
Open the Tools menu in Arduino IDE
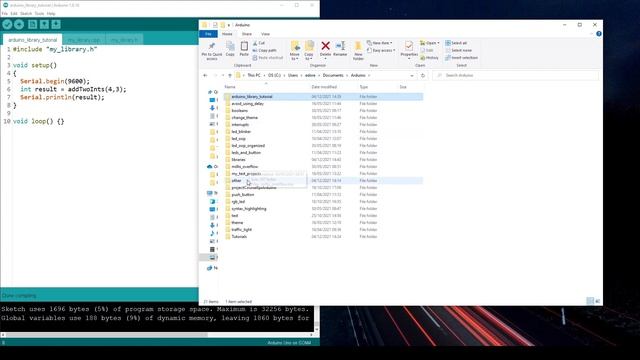tap(39, 13)
